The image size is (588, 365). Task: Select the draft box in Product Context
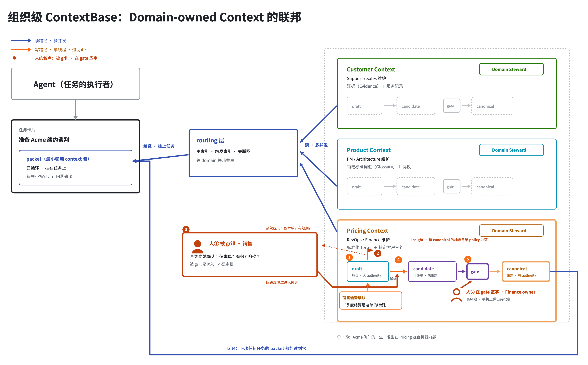[x=364, y=186]
